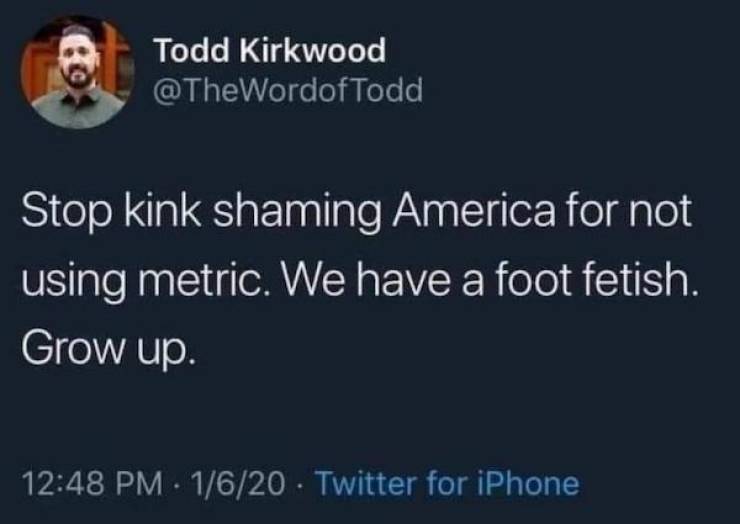Click the display name Todd Kirkwood
Viewport: 740px width, 524px height.
pos(269,51)
